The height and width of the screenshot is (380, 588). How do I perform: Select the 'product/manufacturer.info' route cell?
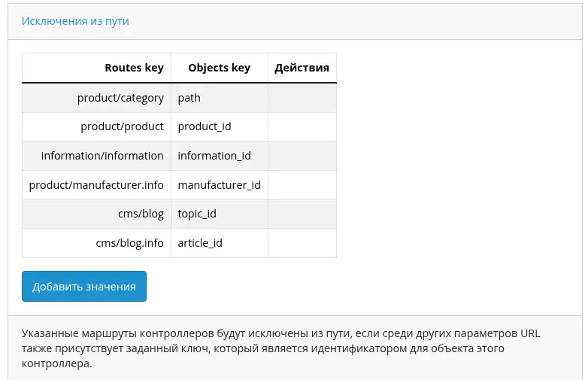tap(96, 185)
